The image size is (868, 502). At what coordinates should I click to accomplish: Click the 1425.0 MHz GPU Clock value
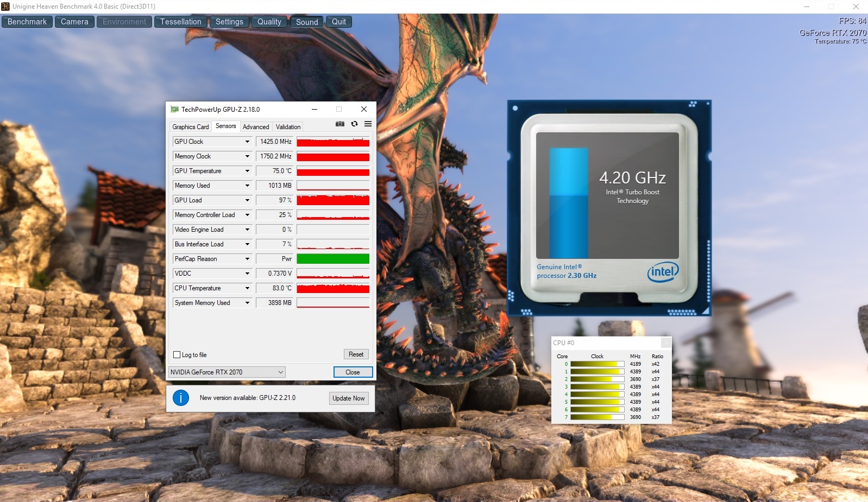tap(275, 142)
